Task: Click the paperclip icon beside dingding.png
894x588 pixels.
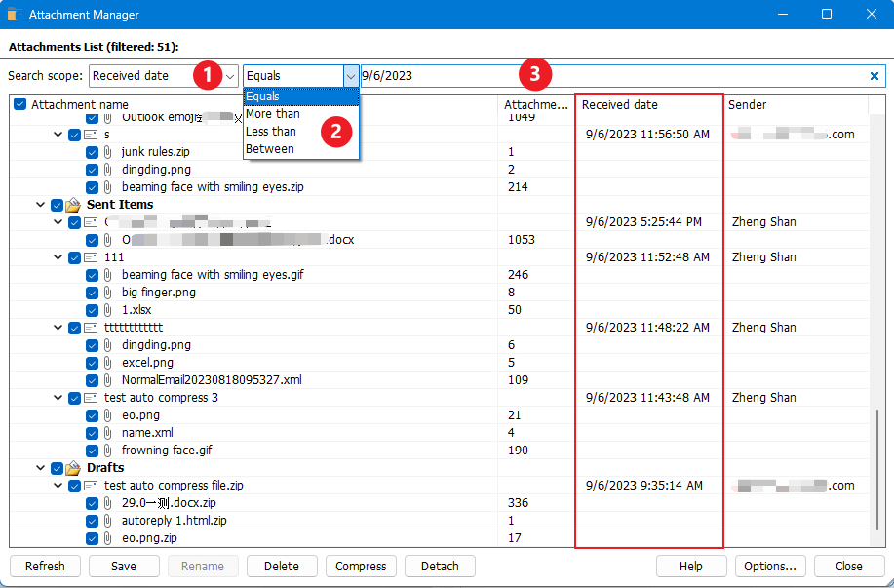Action: [x=107, y=170]
